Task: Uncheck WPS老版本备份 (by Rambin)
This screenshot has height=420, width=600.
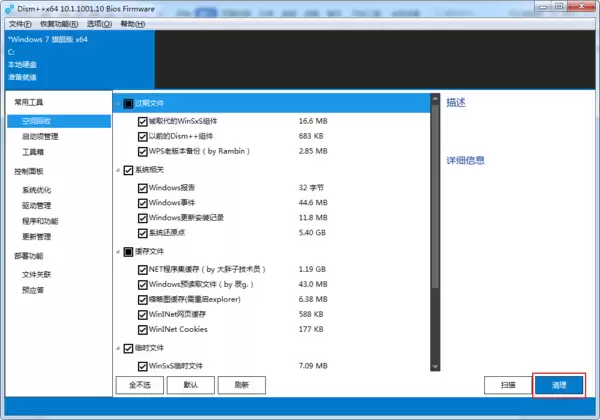Action: coord(142,151)
